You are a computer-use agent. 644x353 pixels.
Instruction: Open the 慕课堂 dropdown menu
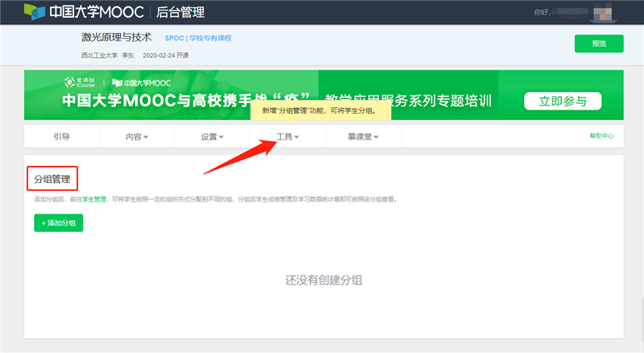pyautogui.click(x=363, y=137)
